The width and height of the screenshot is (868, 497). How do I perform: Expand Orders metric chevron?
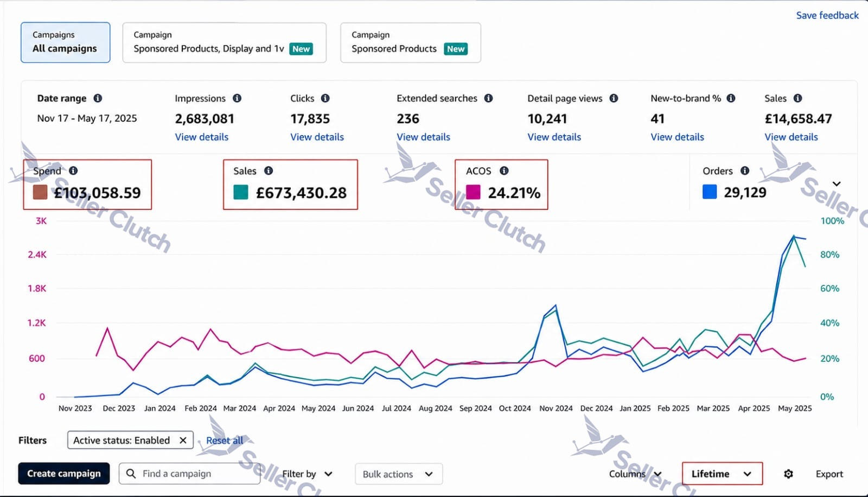(x=837, y=184)
